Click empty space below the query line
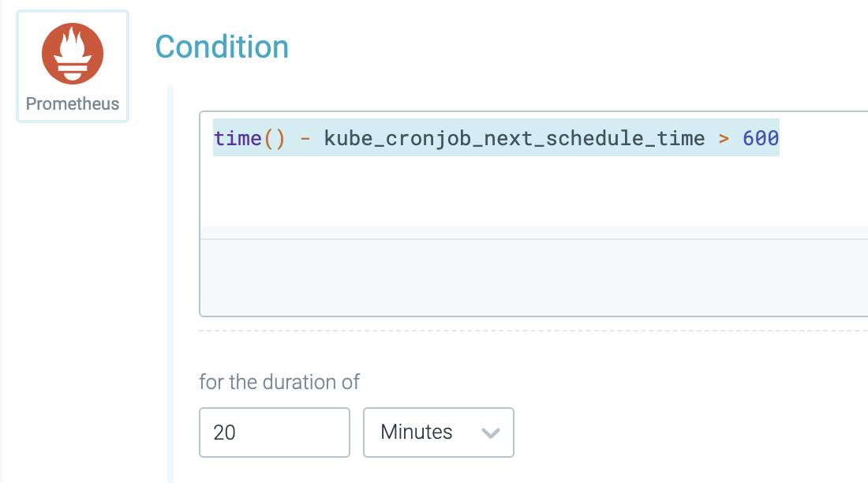Viewport: 868px width, 483px height. 473,189
